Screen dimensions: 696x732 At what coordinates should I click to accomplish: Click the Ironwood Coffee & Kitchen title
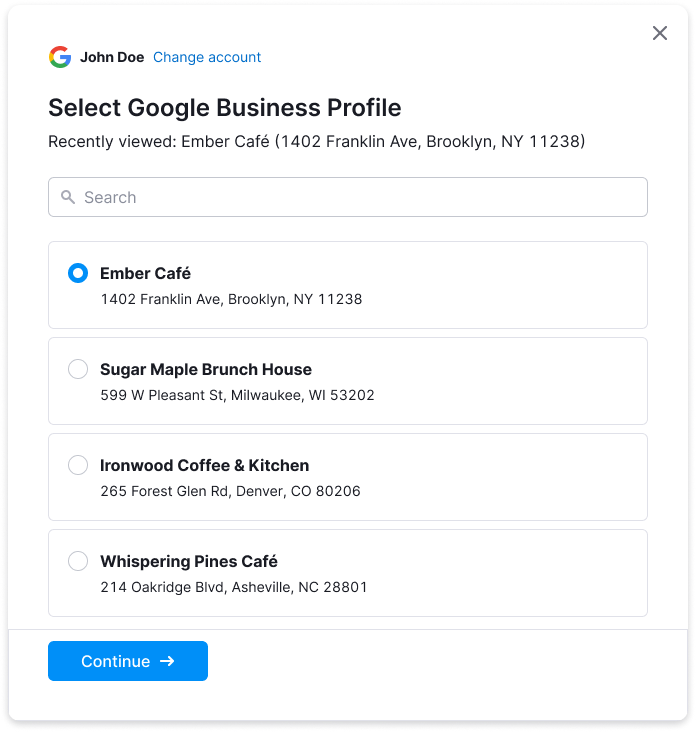(x=204, y=465)
